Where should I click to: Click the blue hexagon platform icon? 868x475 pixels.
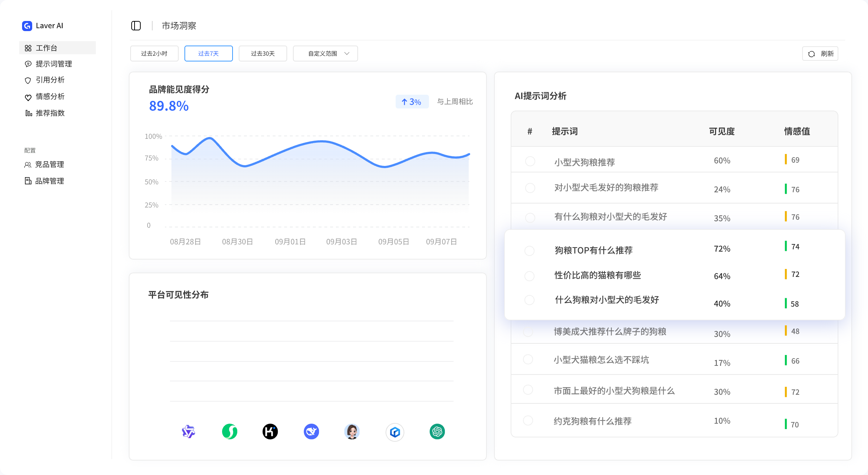coord(395,432)
